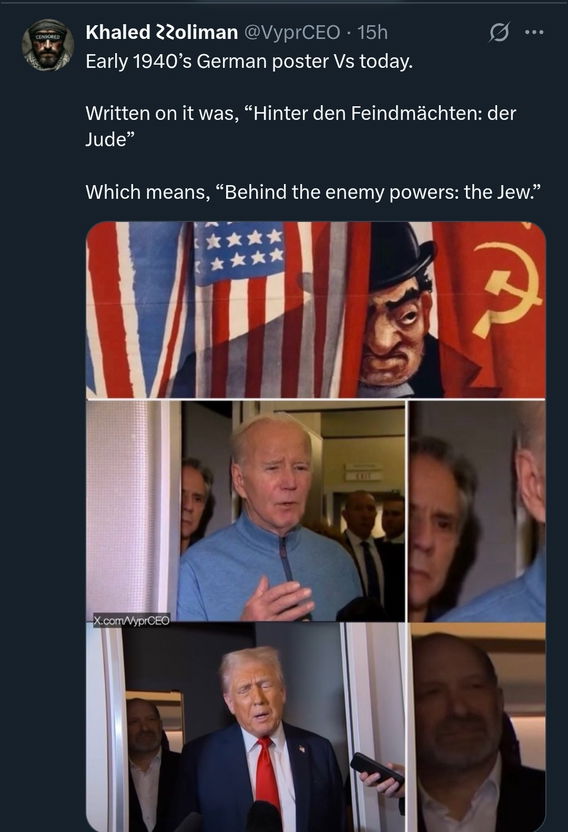Click the X.com/VyprCEO watermark label
568x832 pixels.
click(x=132, y=620)
